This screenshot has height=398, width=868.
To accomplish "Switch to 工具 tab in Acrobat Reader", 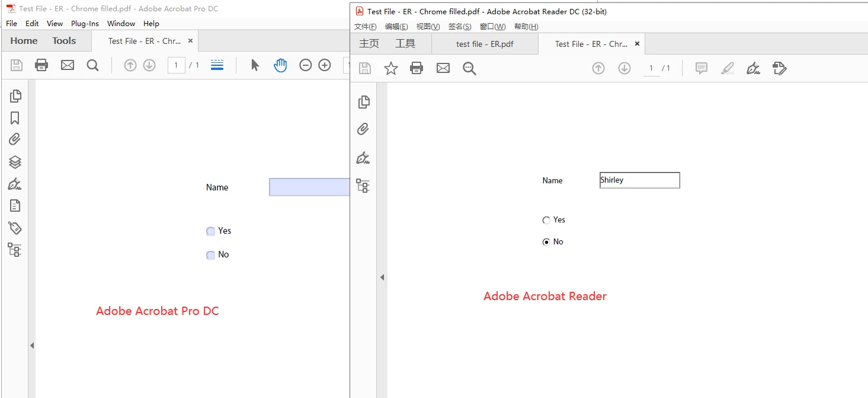I will pos(406,44).
